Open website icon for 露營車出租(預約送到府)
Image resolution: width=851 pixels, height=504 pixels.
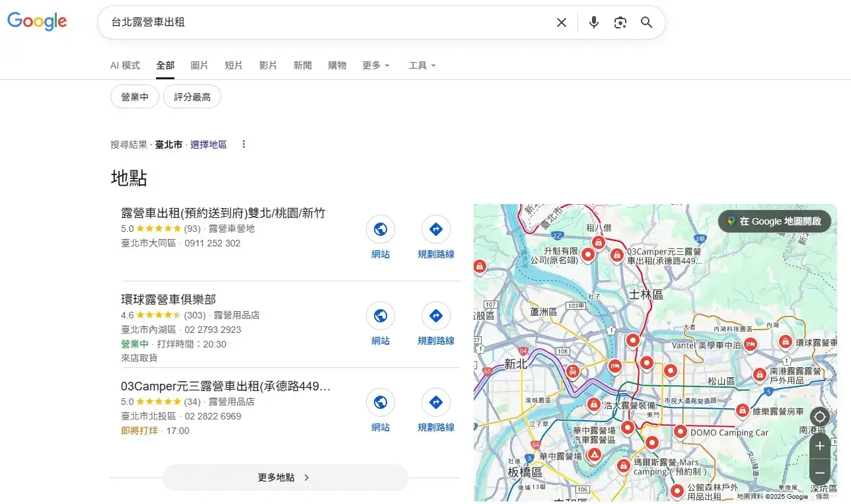tap(381, 229)
